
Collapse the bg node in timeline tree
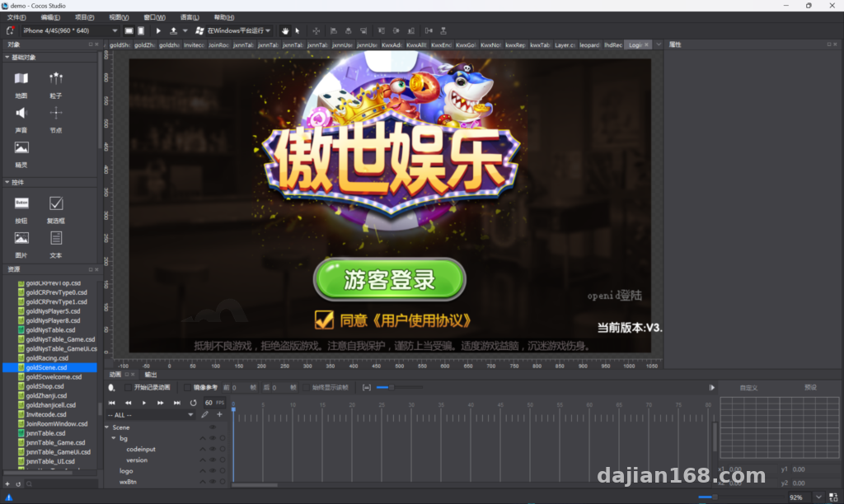[114, 438]
